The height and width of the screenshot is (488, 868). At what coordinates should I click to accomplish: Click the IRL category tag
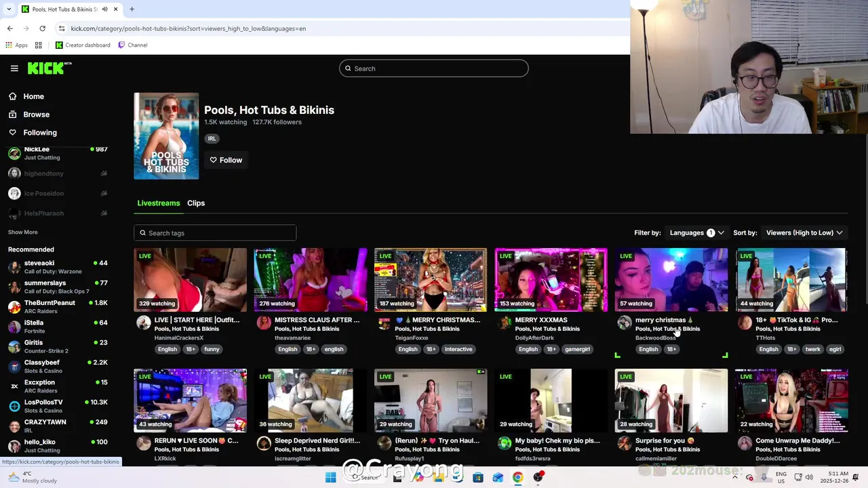click(x=212, y=138)
